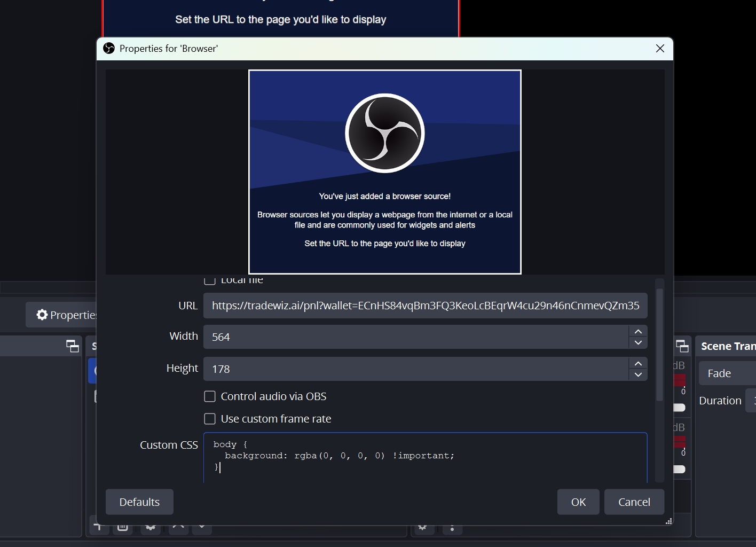Click inside the Custom CSS text box
756x547 pixels.
click(425, 458)
